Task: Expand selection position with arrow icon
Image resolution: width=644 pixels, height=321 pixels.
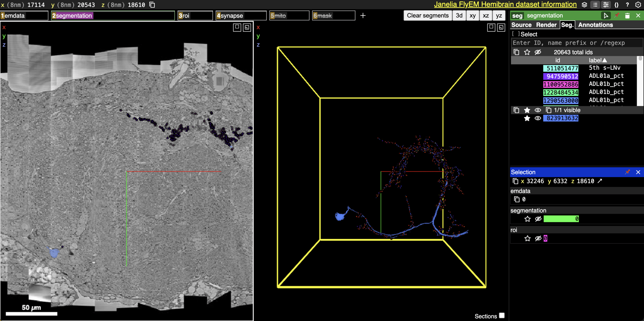Action: pyautogui.click(x=600, y=181)
